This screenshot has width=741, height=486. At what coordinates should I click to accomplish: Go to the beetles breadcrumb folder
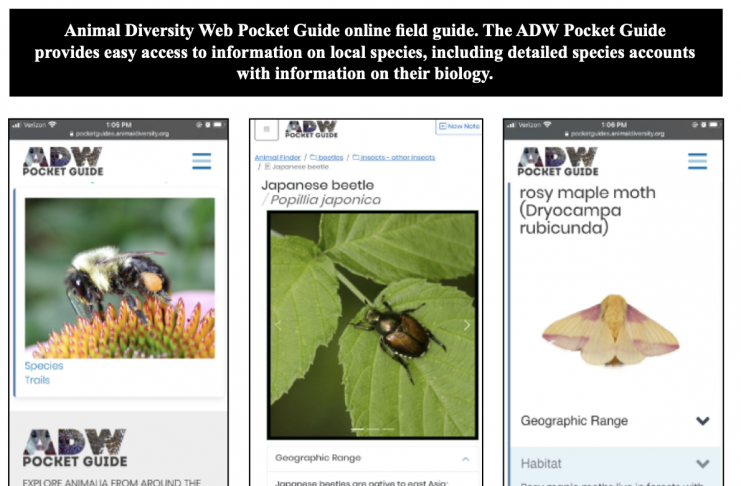[327, 157]
